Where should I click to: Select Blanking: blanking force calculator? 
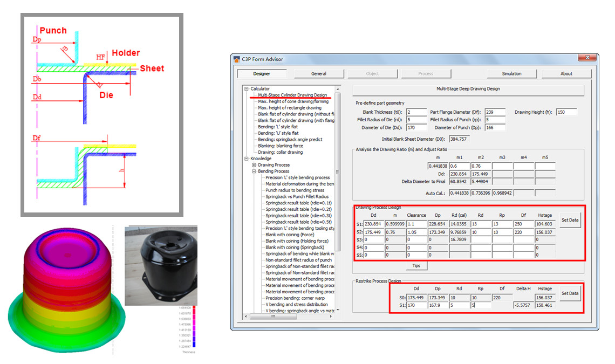(280, 146)
